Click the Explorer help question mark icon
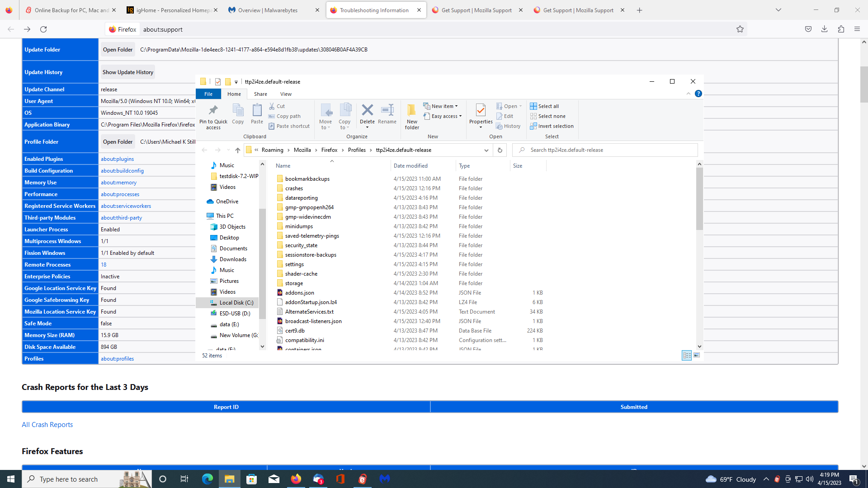868x488 pixels. point(698,94)
